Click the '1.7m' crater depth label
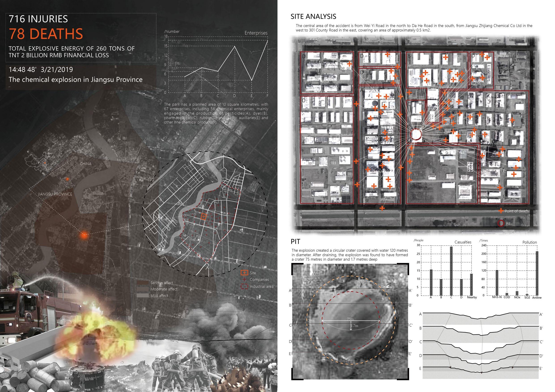 [x=355, y=326]
